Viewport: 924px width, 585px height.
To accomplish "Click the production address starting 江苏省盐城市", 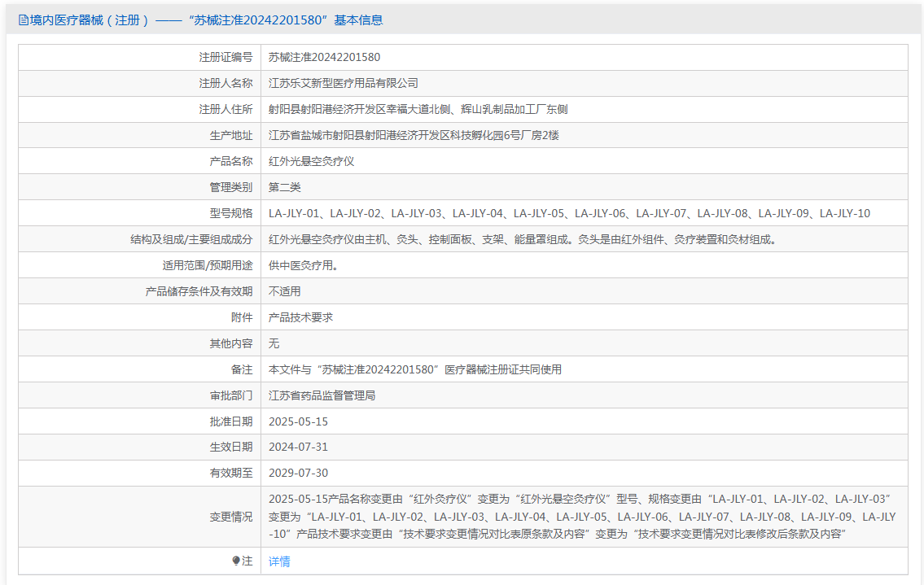I will pyautogui.click(x=414, y=135).
